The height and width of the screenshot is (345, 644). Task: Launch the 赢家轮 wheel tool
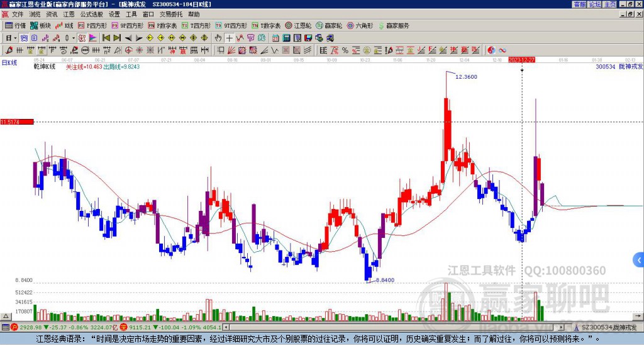329,25
